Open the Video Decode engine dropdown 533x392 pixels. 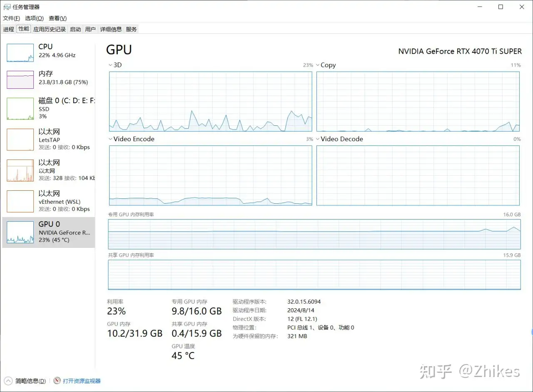[x=318, y=139]
